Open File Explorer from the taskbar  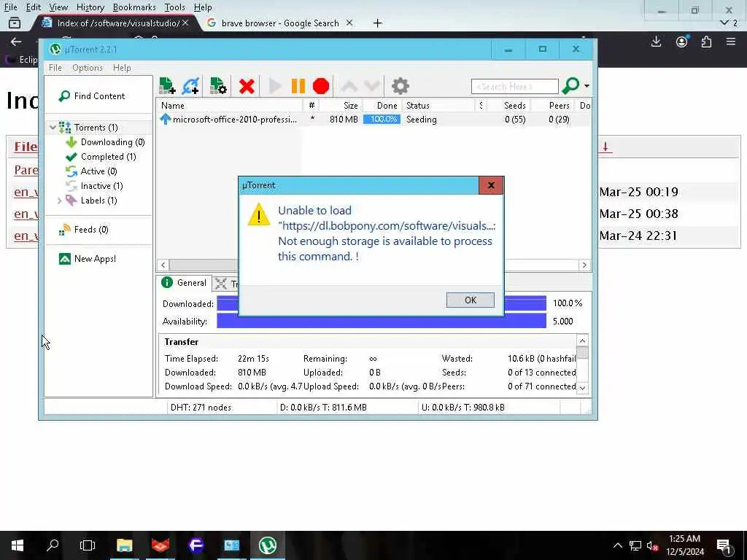tap(124, 545)
